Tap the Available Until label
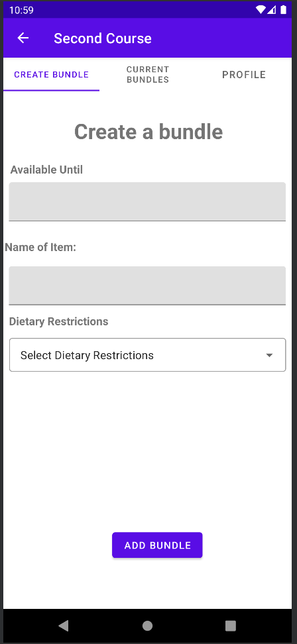The width and height of the screenshot is (297, 644). (x=46, y=170)
